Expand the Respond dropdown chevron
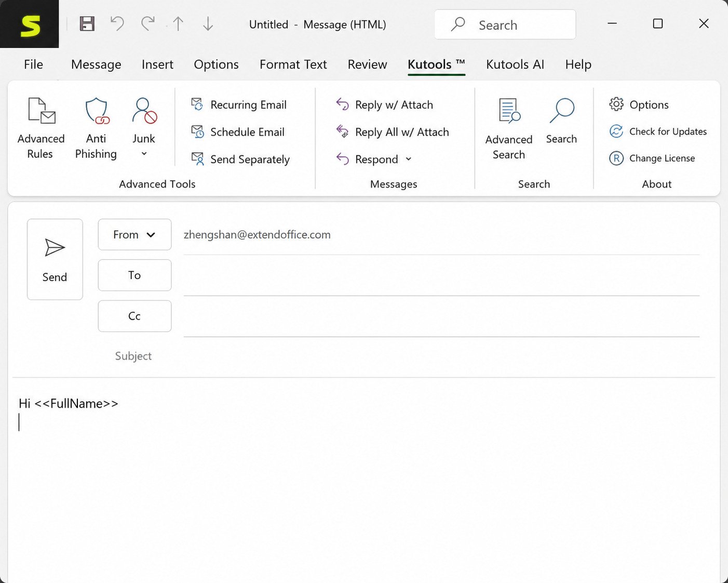 tap(408, 159)
